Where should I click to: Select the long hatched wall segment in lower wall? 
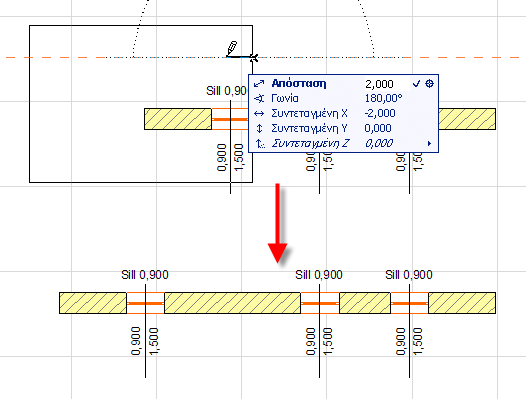tap(232, 303)
